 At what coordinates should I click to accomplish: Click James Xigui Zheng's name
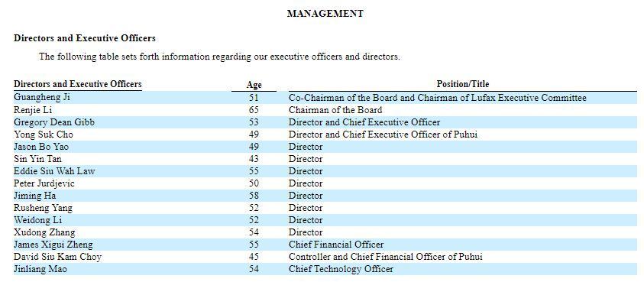pyautogui.click(x=53, y=245)
